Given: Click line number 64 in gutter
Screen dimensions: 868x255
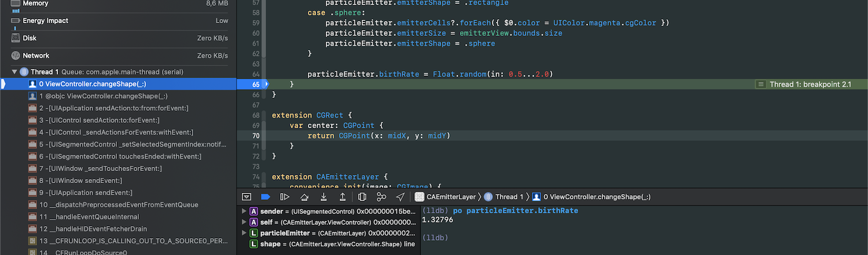Looking at the screenshot, I should click(x=257, y=74).
